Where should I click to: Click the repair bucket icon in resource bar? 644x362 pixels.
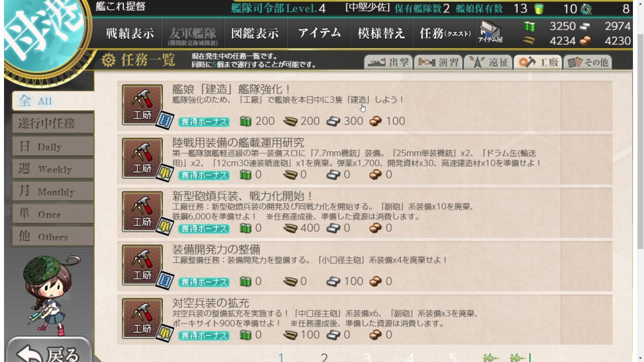click(x=539, y=9)
